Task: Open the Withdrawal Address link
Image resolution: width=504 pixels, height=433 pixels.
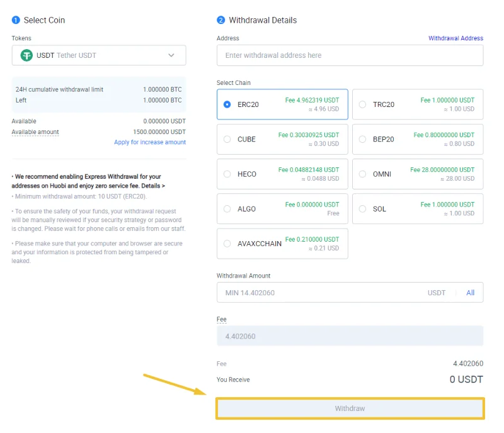Action: (455, 38)
